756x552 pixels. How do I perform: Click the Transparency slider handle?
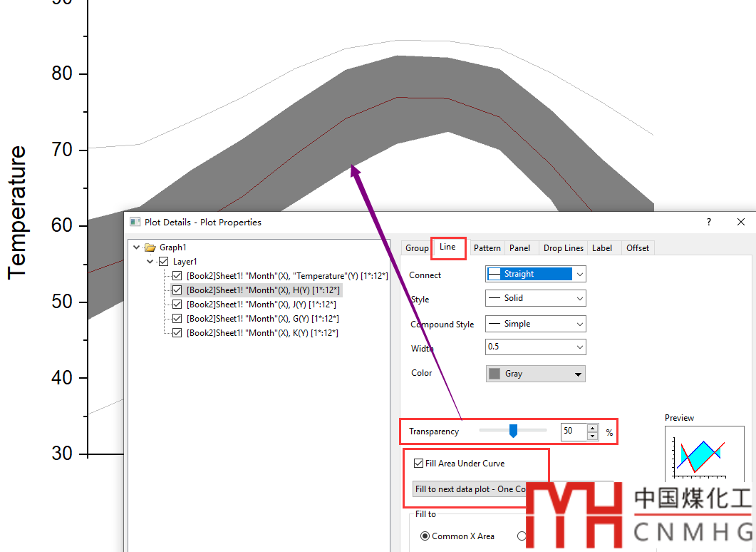(x=512, y=431)
